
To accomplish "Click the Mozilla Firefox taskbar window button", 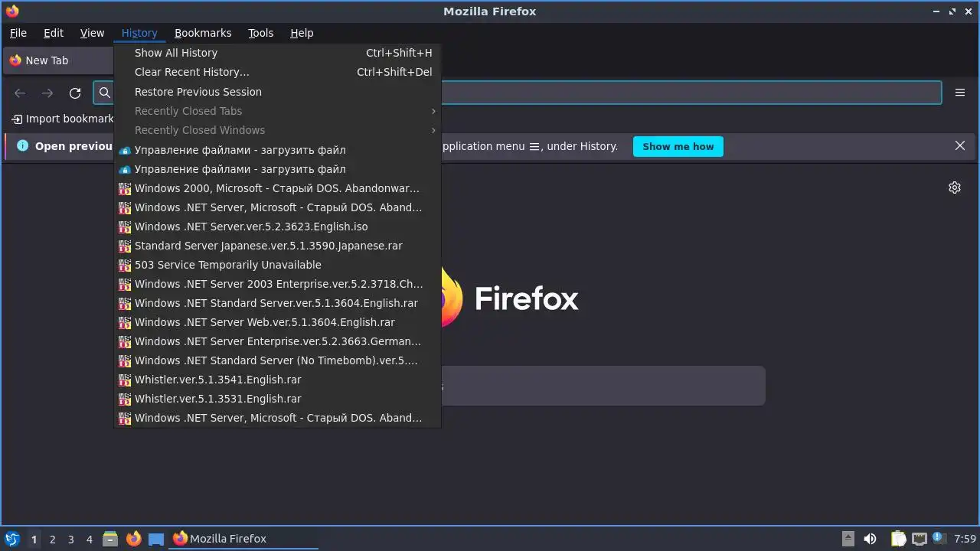I will point(243,539).
